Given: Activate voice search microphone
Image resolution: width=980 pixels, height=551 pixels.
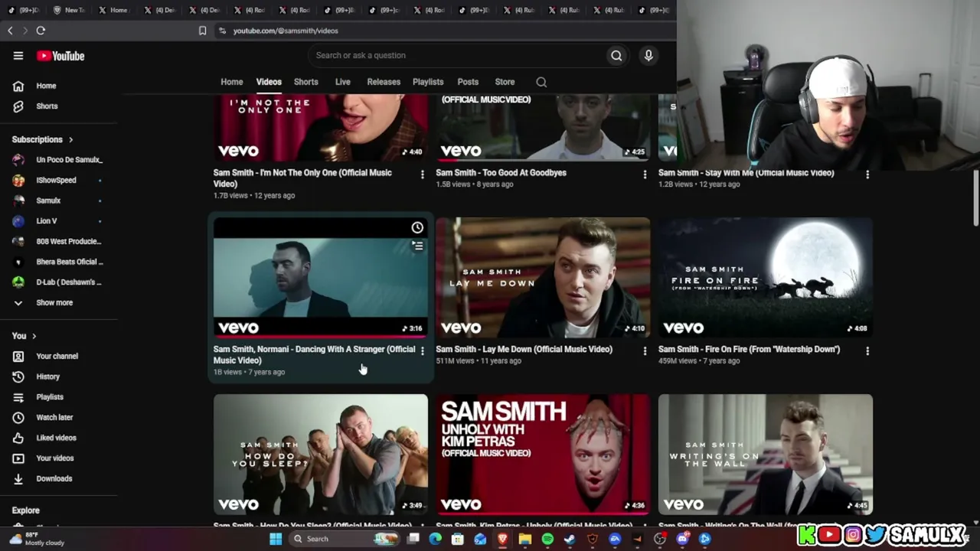Looking at the screenshot, I should pos(648,55).
